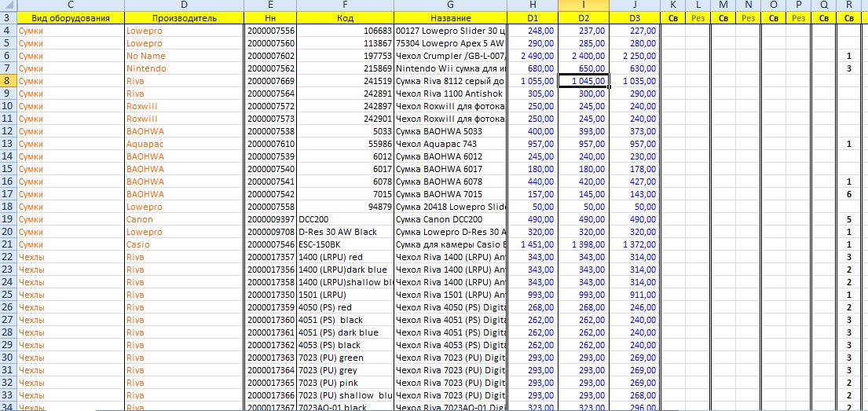
Task: Select name cell 'Чехол Riva 1100 Antishok'
Action: coord(451,94)
